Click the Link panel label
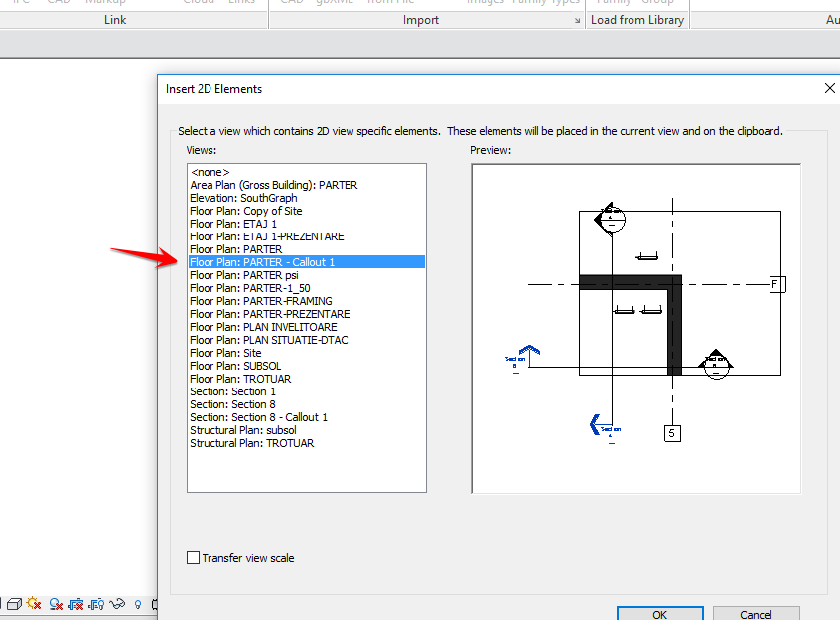 click(x=114, y=19)
